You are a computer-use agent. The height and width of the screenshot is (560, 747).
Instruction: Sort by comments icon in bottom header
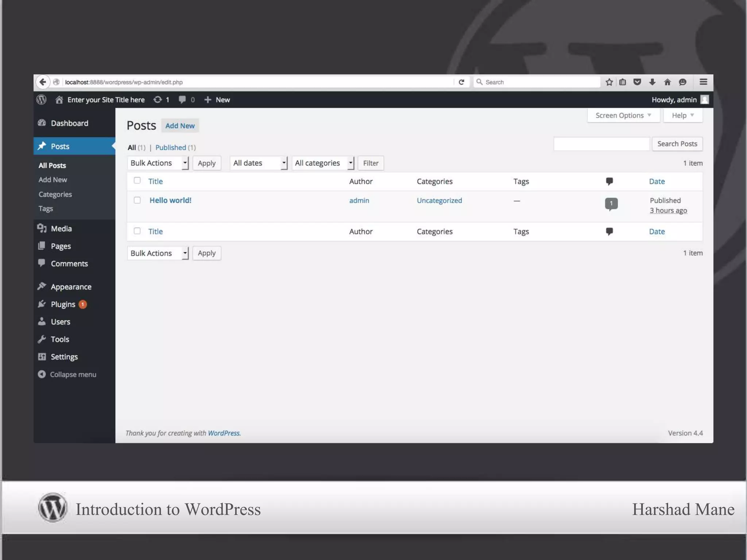pyautogui.click(x=609, y=232)
